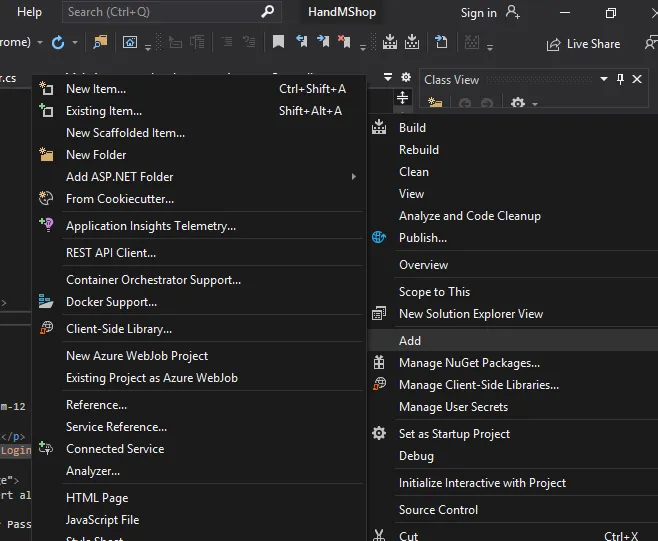
Task: Open the Help menu
Action: tap(30, 12)
